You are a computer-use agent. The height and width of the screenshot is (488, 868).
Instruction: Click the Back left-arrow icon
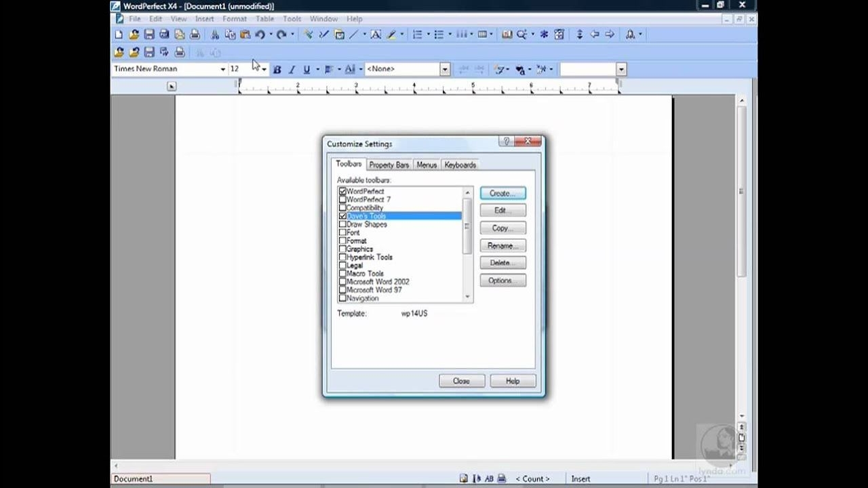pyautogui.click(x=595, y=35)
